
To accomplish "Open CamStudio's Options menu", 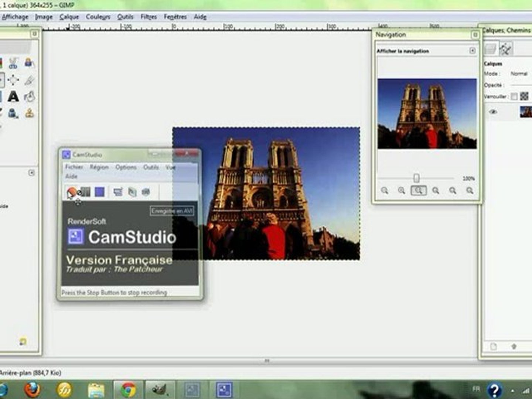I will 126,167.
